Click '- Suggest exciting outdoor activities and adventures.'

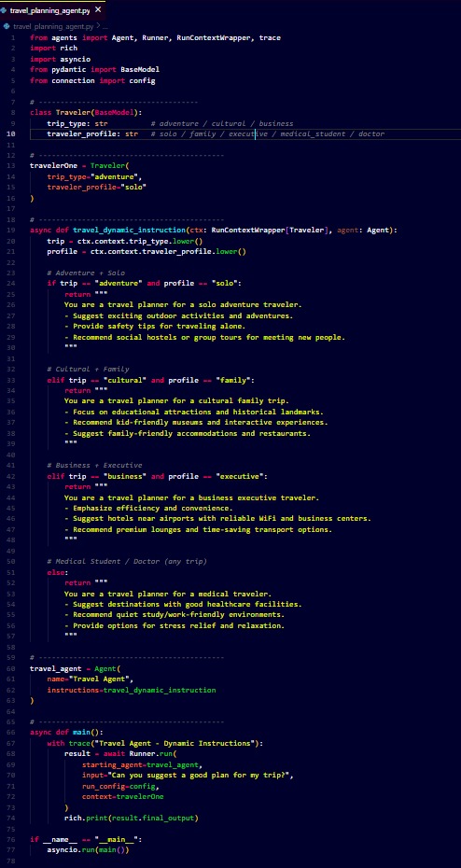178,315
